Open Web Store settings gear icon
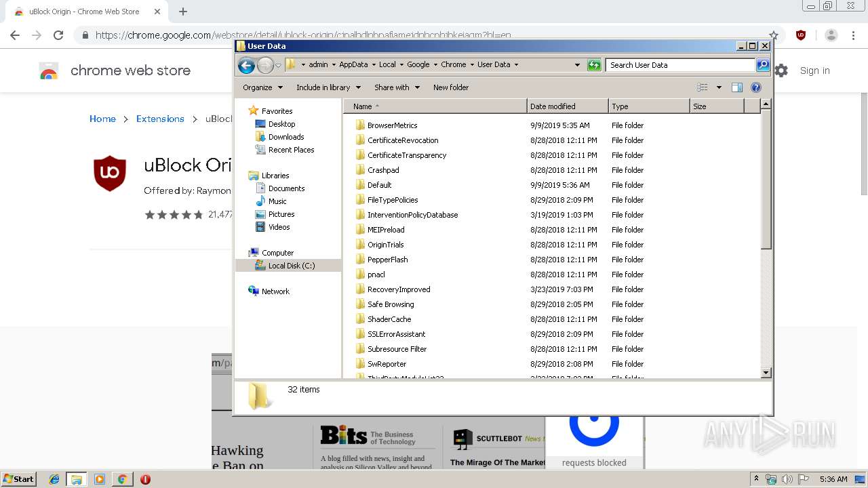 [x=781, y=70]
